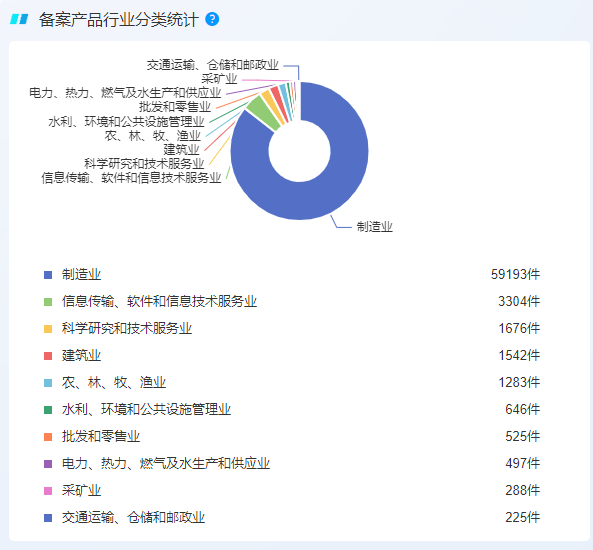Click the light blue 农、林、牧、渔业 legend swatch

point(48,383)
